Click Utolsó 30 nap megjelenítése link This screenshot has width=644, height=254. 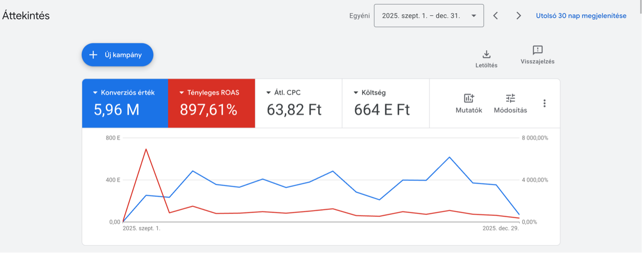(x=581, y=16)
